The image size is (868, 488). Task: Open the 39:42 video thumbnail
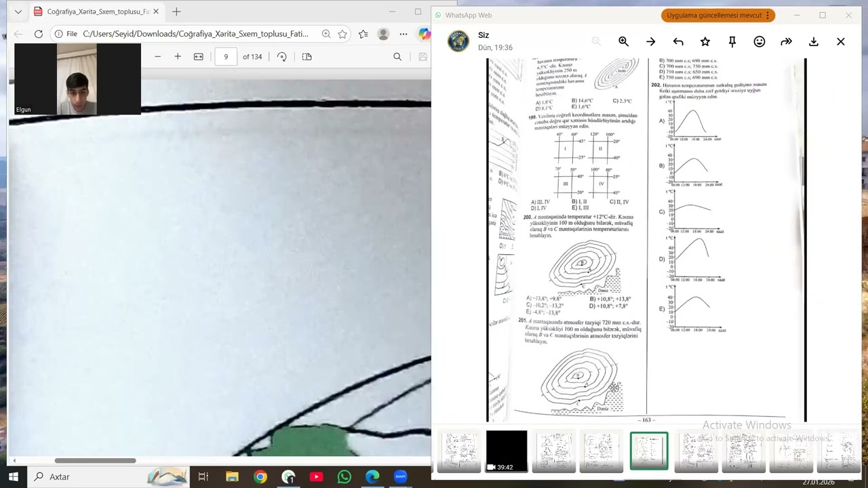[x=506, y=451]
